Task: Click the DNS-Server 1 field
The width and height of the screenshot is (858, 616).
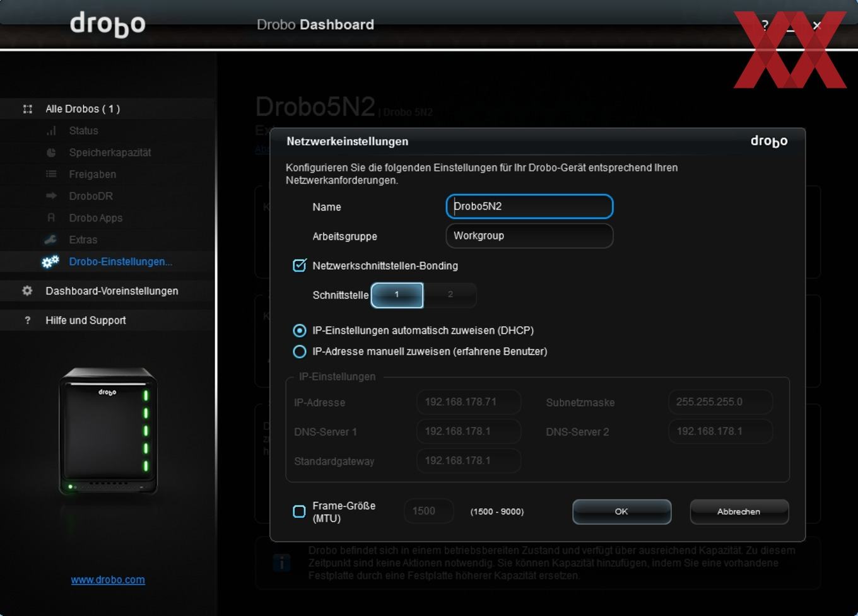Action: 469,431
